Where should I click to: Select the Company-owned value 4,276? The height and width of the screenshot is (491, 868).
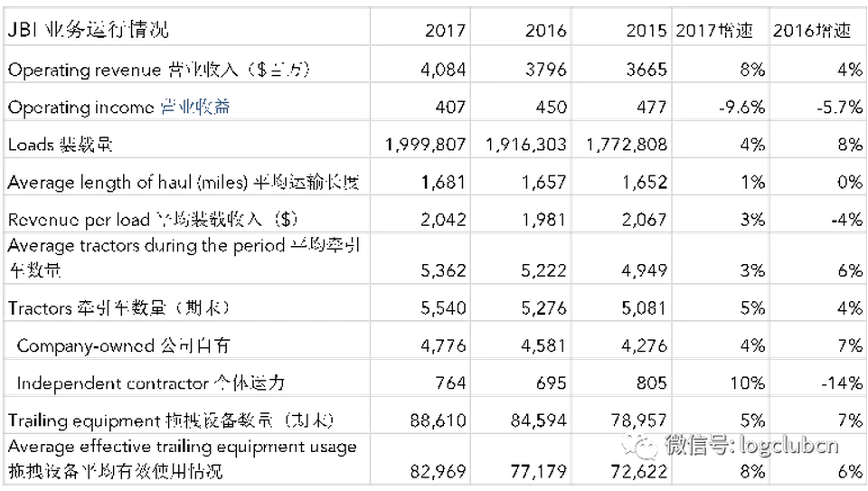tap(645, 345)
